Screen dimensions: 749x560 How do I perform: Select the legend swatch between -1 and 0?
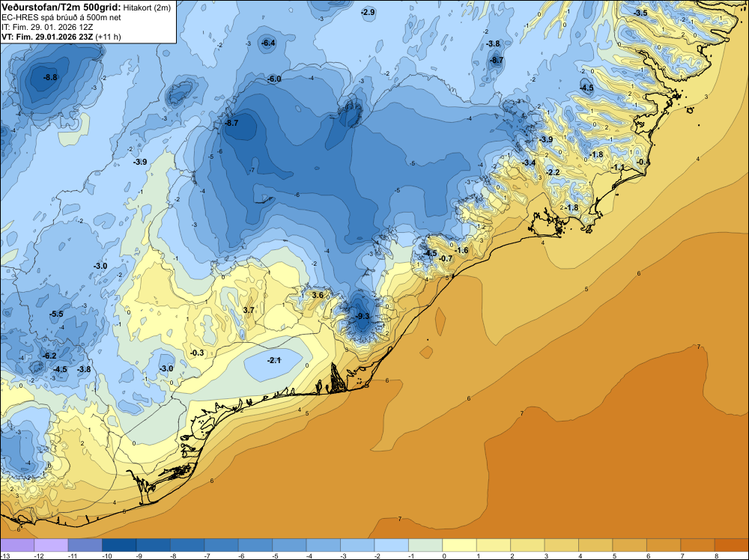tap(425, 545)
